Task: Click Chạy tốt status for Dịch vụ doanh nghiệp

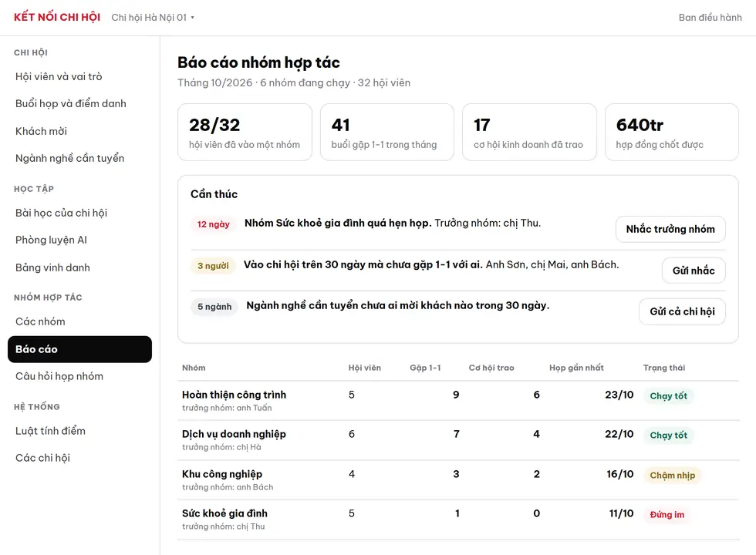Action: [668, 436]
